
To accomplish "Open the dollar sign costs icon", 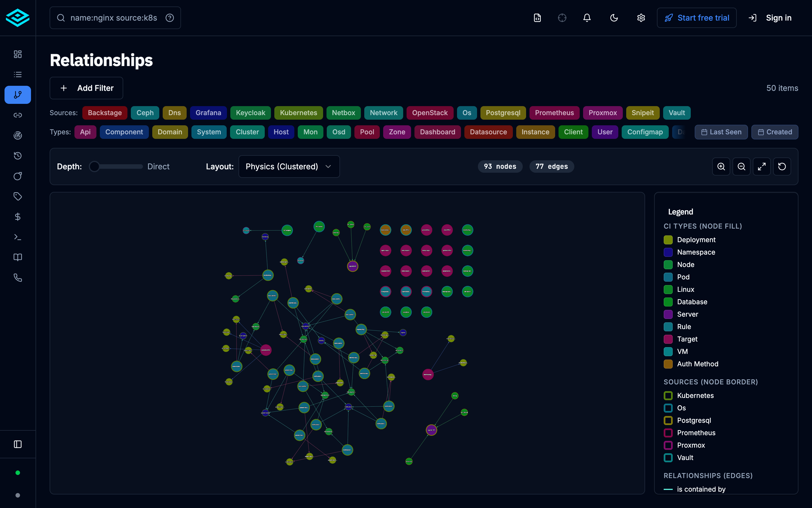I will 18,217.
